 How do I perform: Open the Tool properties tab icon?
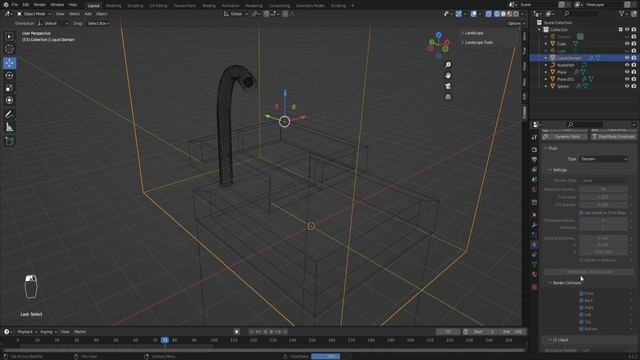(534, 137)
